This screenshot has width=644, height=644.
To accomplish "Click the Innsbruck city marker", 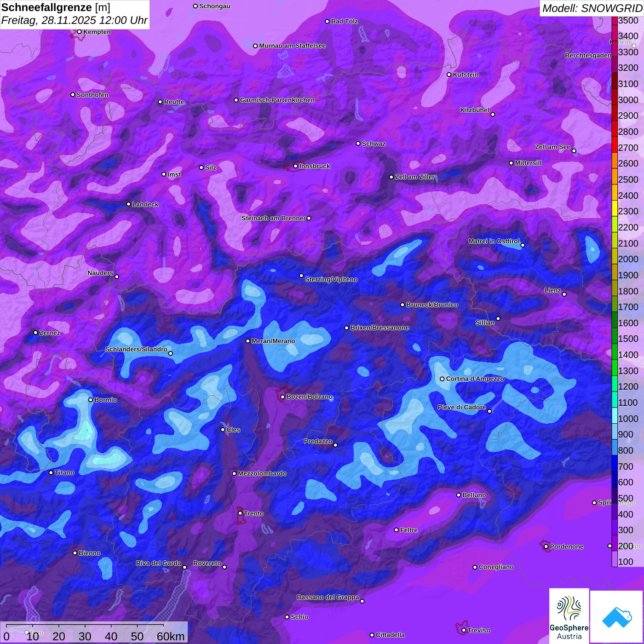I will (296, 166).
